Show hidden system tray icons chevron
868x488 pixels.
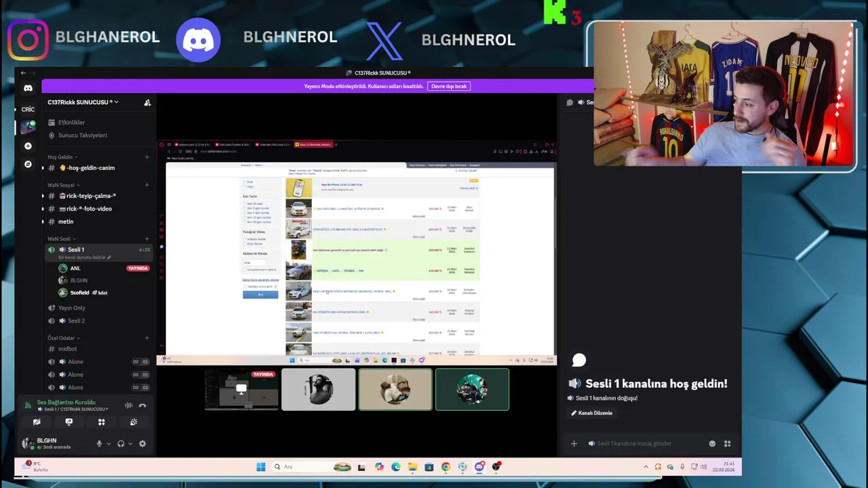click(646, 467)
